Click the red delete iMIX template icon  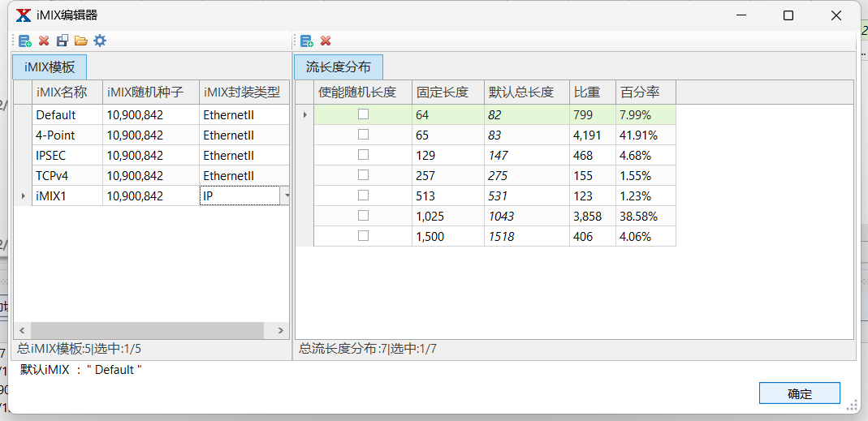tap(44, 41)
